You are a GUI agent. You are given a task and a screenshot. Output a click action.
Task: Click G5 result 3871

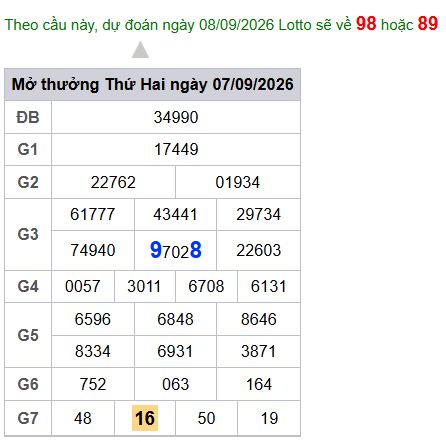259,351
